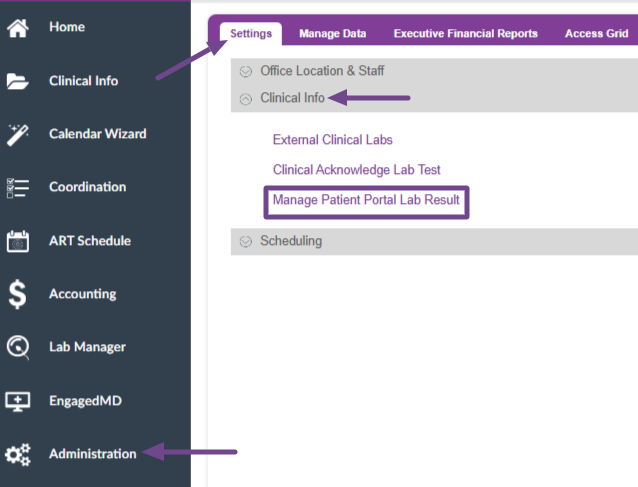Select the Settings tab

click(251, 33)
